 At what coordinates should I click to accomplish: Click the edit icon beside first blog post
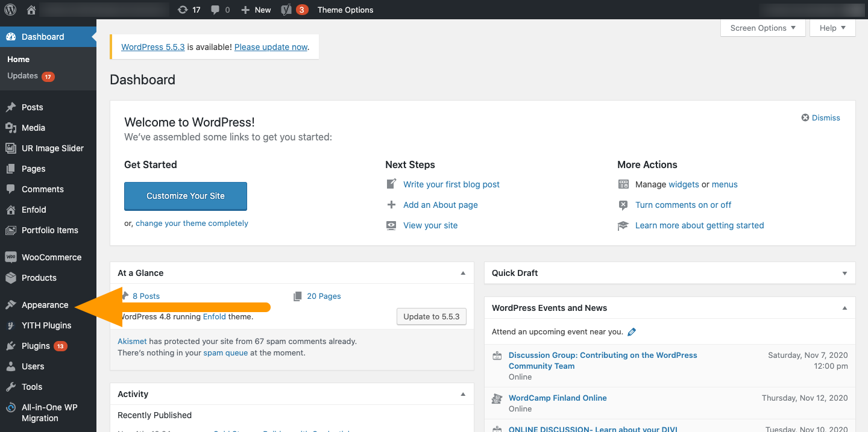(392, 184)
